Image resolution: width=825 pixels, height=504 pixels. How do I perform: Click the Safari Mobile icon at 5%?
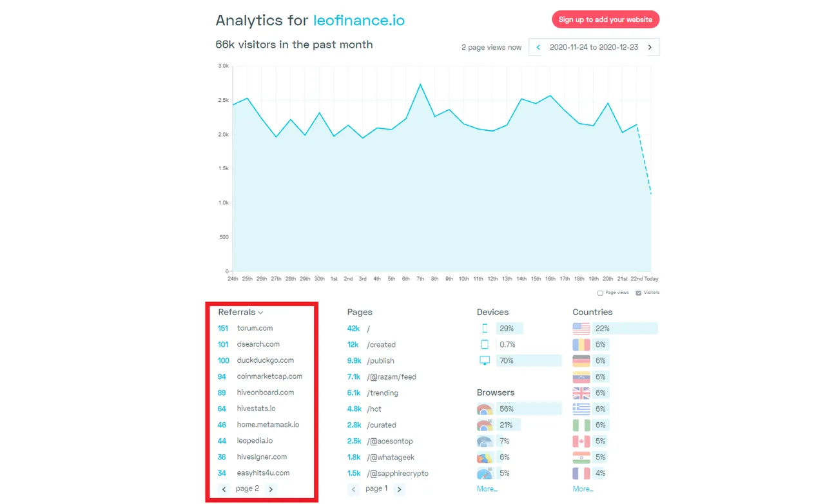tap(485, 473)
